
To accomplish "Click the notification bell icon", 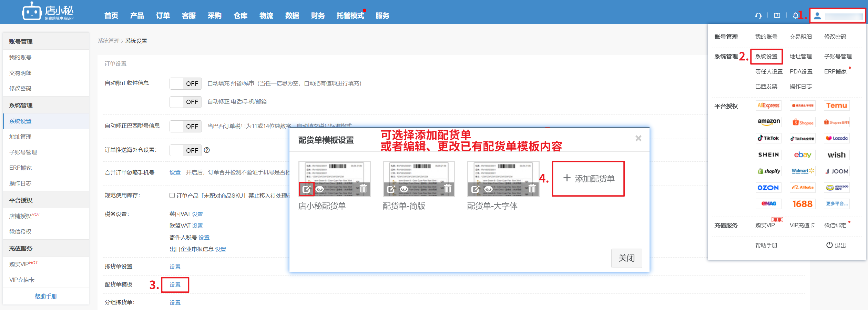I will click(795, 16).
